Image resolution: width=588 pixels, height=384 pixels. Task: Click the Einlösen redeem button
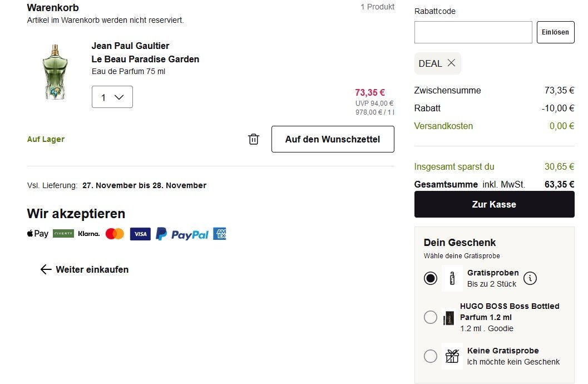[x=555, y=32]
